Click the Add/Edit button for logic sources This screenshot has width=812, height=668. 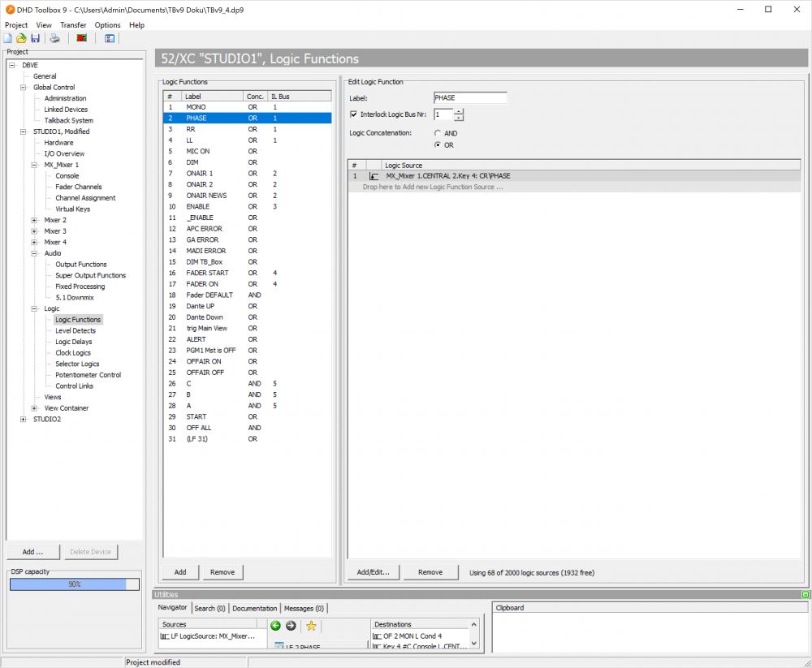tap(373, 571)
